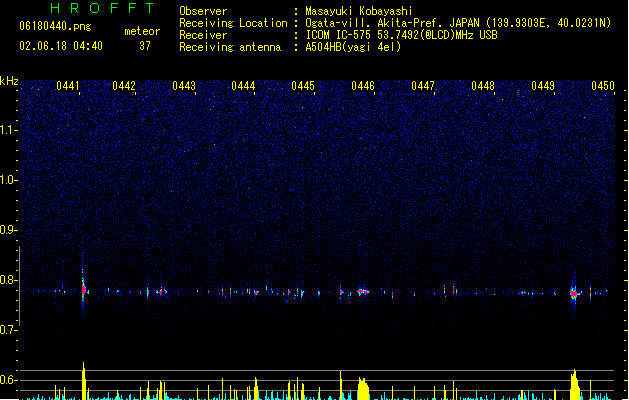Click the 0444 time marker
Image resolution: width=629 pixels, height=400 pixels.
click(x=243, y=86)
